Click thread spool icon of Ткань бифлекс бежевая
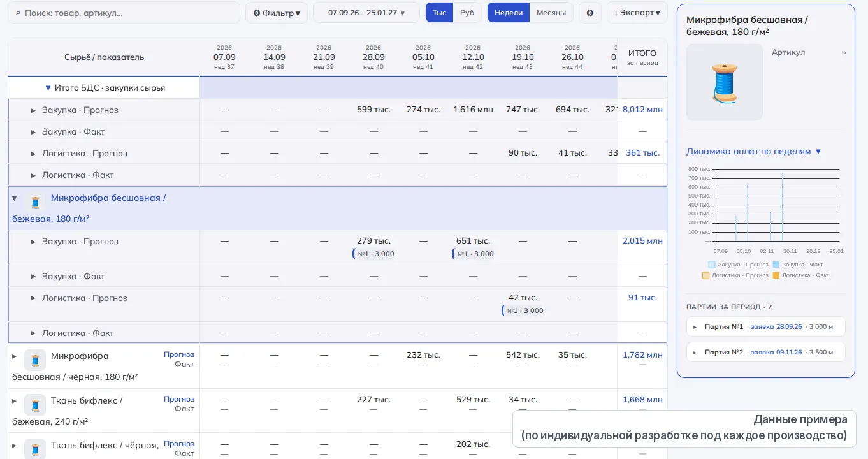Screen dimensions: 868x459 [35, 405]
